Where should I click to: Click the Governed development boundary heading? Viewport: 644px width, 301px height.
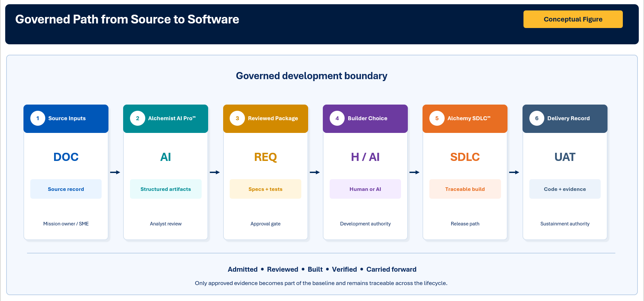311,76
